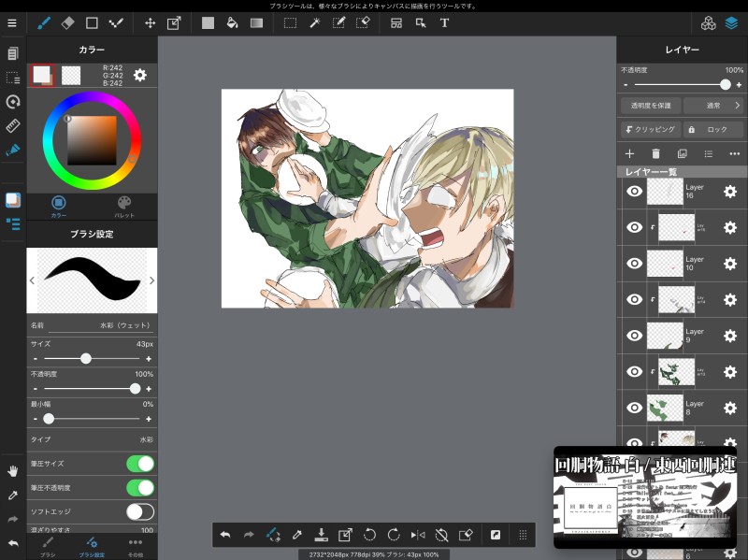
Task: Hide Layer 8 with eye icon
Action: (x=634, y=408)
